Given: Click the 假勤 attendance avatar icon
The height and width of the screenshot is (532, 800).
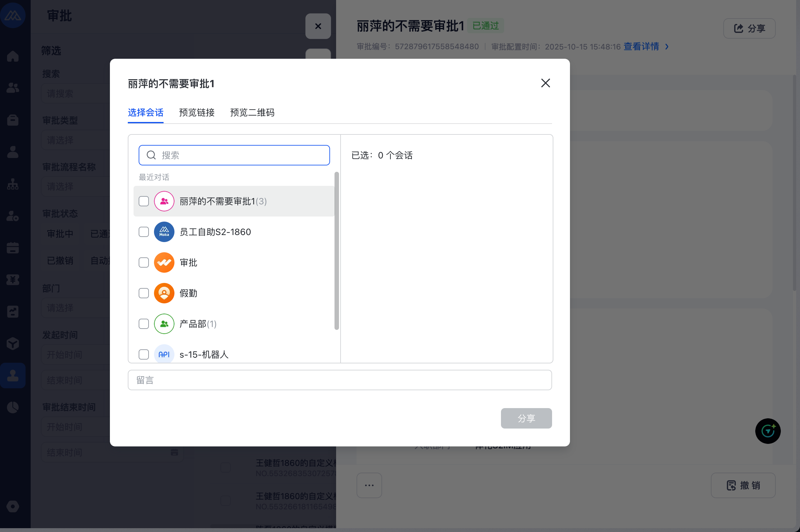Looking at the screenshot, I should click(x=164, y=293).
